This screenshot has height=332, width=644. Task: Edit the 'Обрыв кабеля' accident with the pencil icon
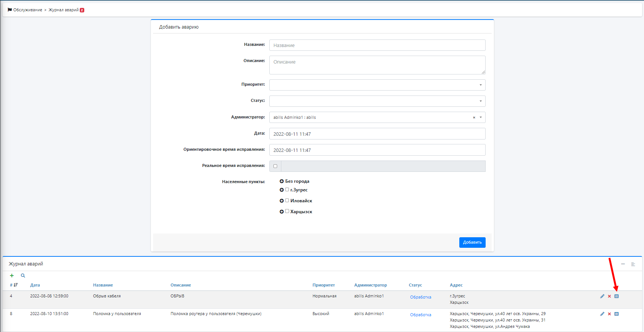(602, 296)
